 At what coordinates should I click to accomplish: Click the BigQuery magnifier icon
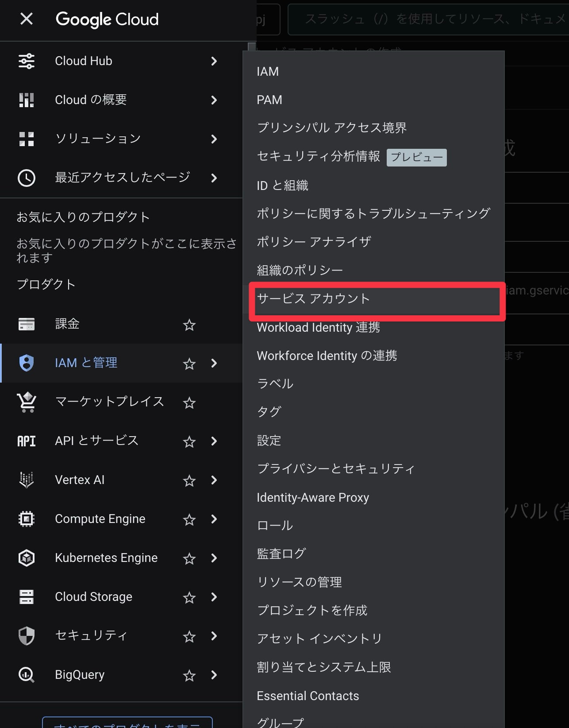click(x=27, y=675)
